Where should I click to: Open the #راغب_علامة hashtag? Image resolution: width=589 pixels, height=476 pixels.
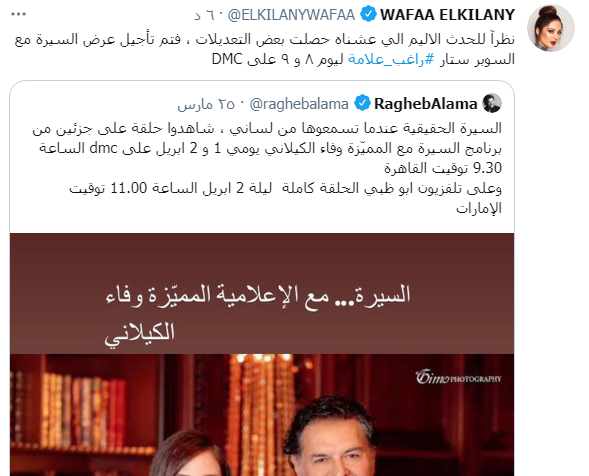391,59
